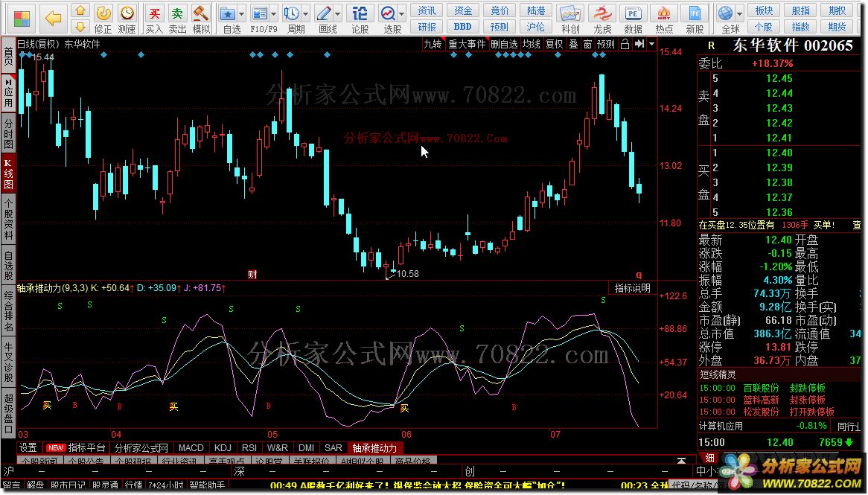
Task: Click the 周期 period clock icon
Action: click(291, 13)
